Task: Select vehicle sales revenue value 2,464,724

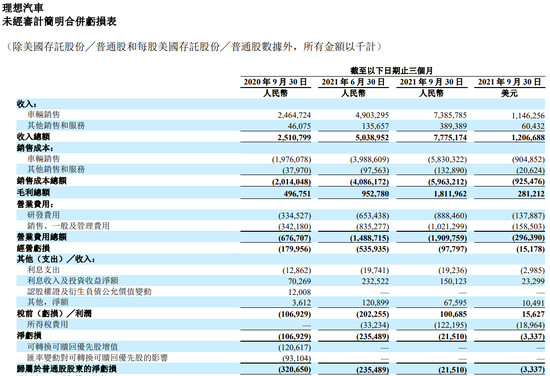Action: 294,115
